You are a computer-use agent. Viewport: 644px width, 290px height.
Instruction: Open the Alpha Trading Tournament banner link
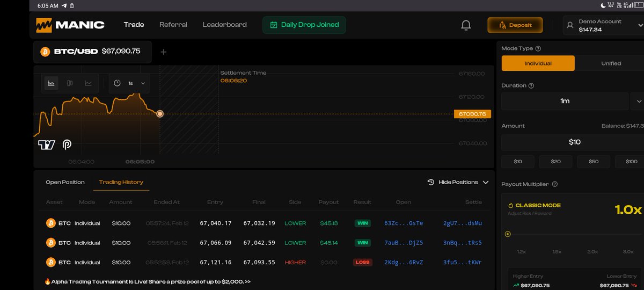coord(148,281)
